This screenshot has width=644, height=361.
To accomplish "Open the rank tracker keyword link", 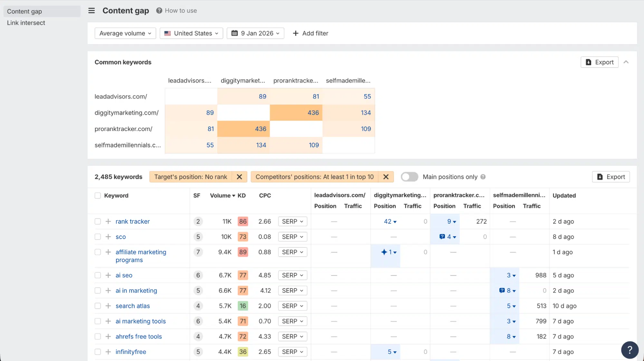I will (x=132, y=221).
